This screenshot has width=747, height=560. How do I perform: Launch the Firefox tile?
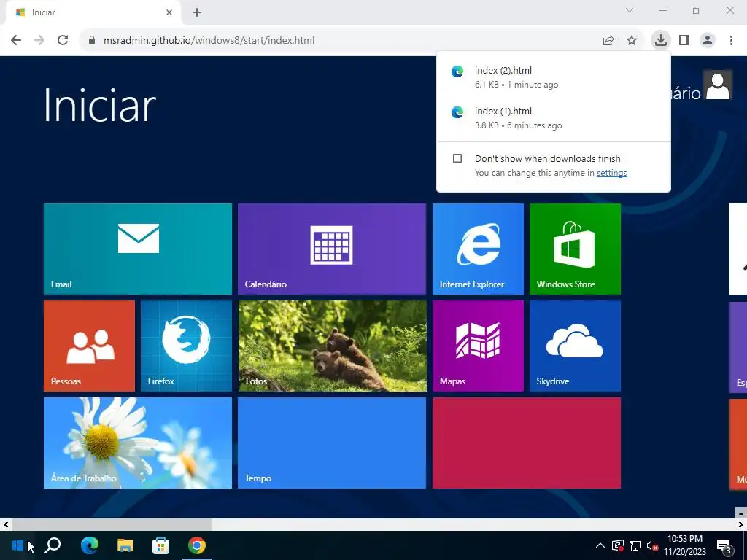click(186, 346)
